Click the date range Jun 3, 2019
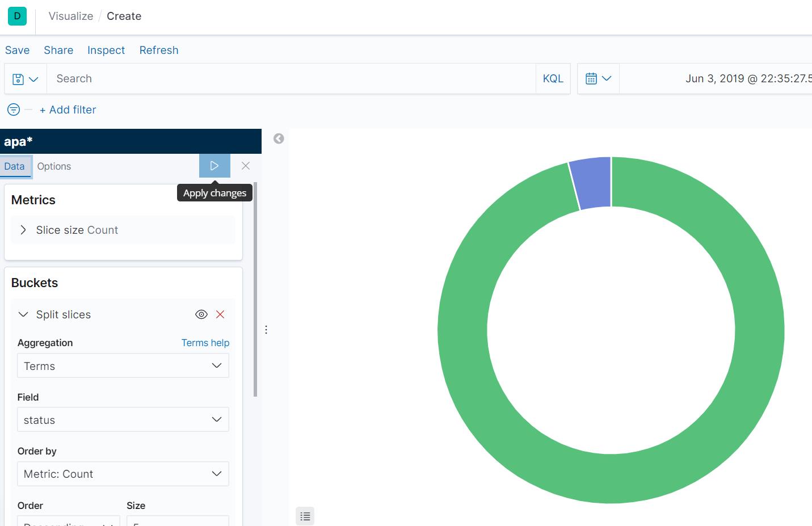 (x=748, y=79)
